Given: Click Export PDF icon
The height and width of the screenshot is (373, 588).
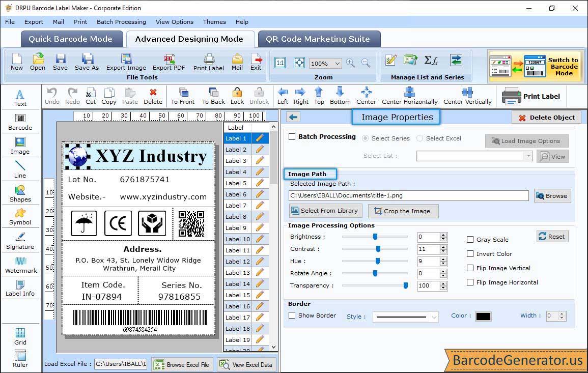Looking at the screenshot, I should 169,62.
